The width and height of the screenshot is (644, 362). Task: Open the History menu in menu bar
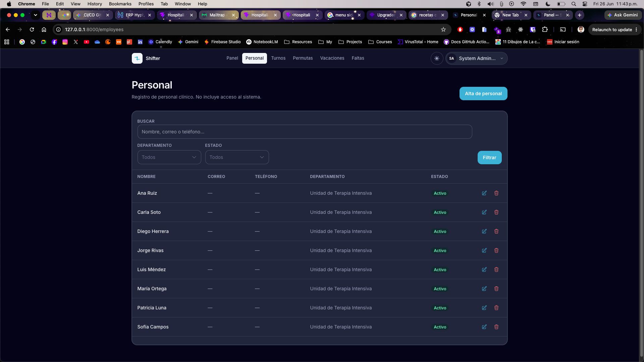click(95, 4)
